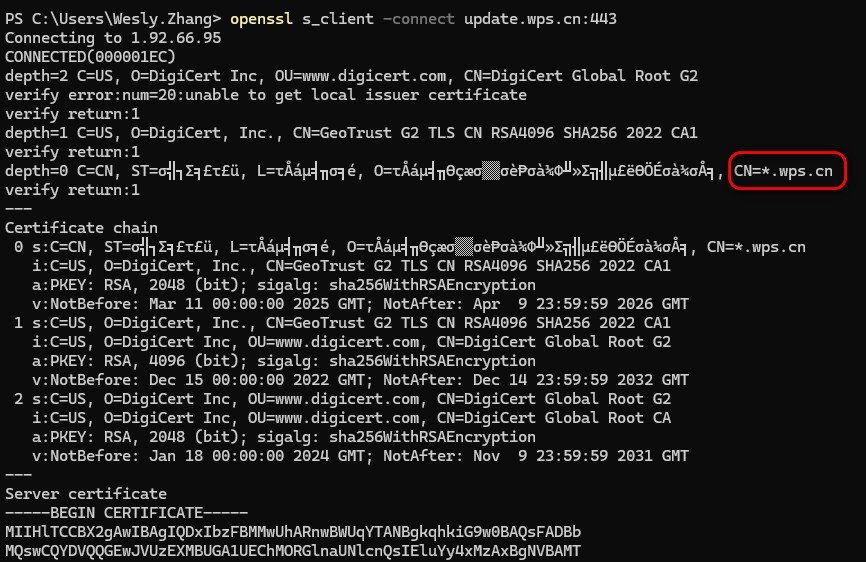Click the openssl command on the prompt line
This screenshot has height=562, width=866.
point(261,19)
